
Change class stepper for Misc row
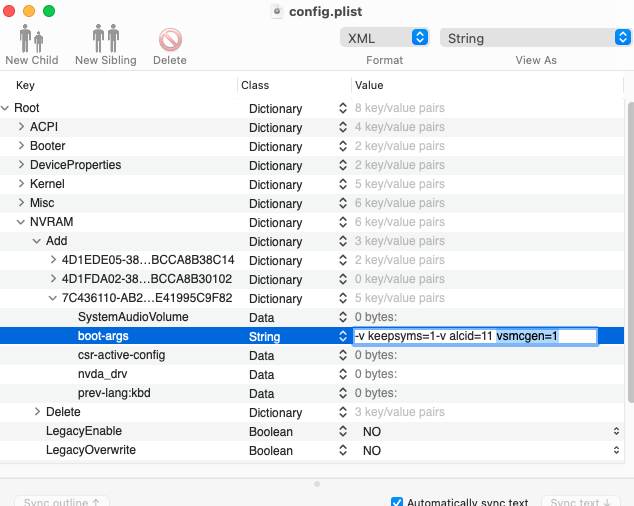343,203
